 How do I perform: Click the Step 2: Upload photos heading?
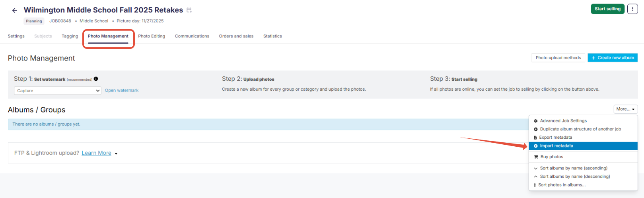coord(248,79)
